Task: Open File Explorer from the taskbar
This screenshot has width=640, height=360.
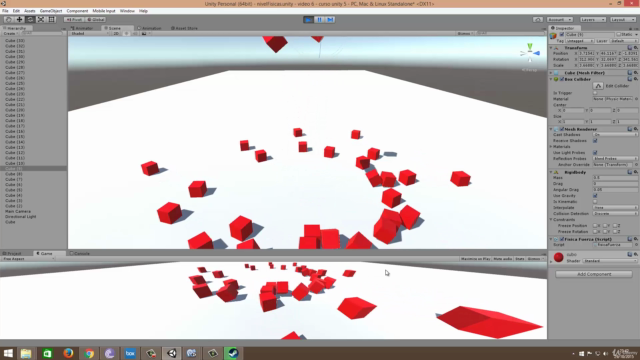Action: point(26,353)
